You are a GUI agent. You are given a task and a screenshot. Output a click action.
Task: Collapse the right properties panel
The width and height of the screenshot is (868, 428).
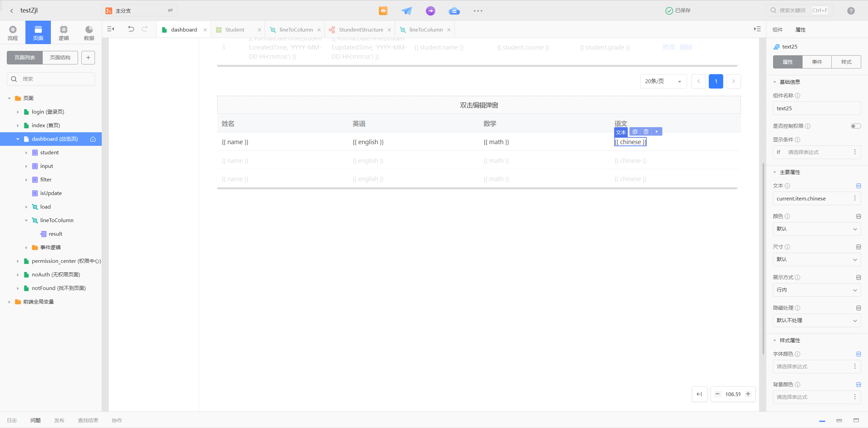(757, 29)
